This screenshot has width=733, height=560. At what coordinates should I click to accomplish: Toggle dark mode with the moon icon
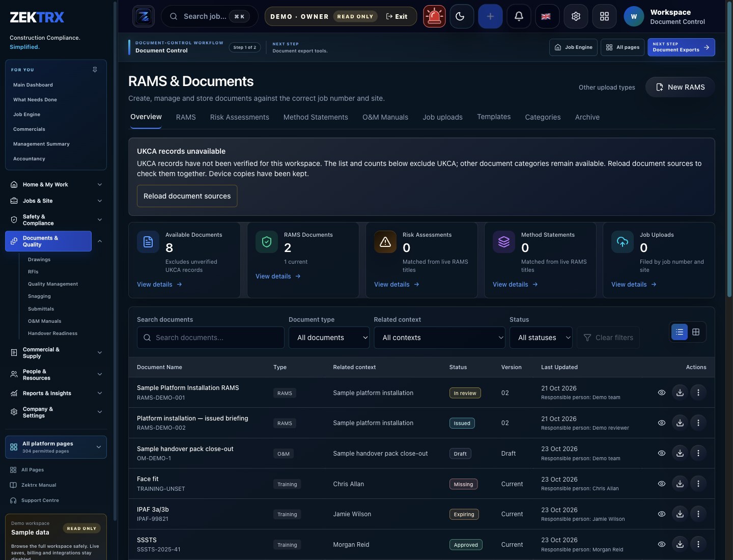tap(462, 16)
